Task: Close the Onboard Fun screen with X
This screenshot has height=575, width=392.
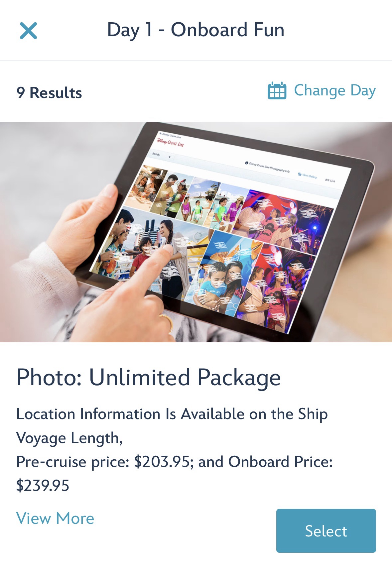Action: pyautogui.click(x=28, y=31)
